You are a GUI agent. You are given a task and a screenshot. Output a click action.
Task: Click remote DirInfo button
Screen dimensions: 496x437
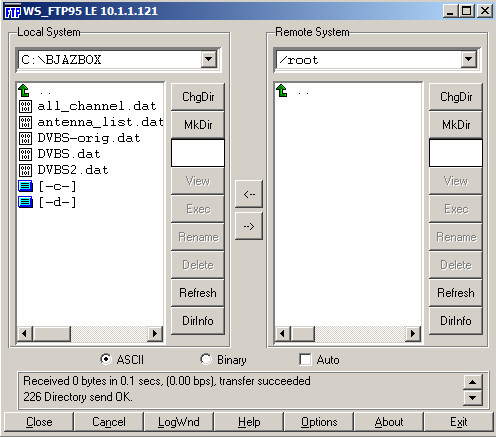[x=456, y=321]
